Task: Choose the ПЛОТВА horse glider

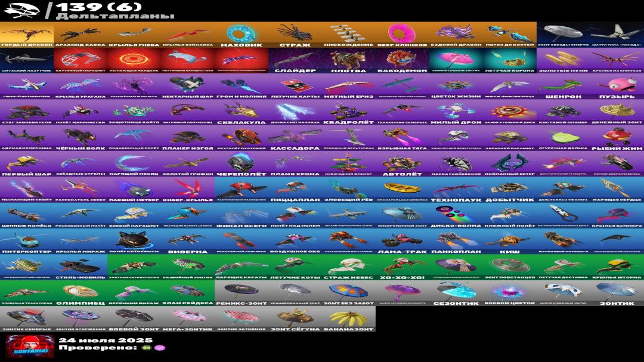Action: click(349, 61)
